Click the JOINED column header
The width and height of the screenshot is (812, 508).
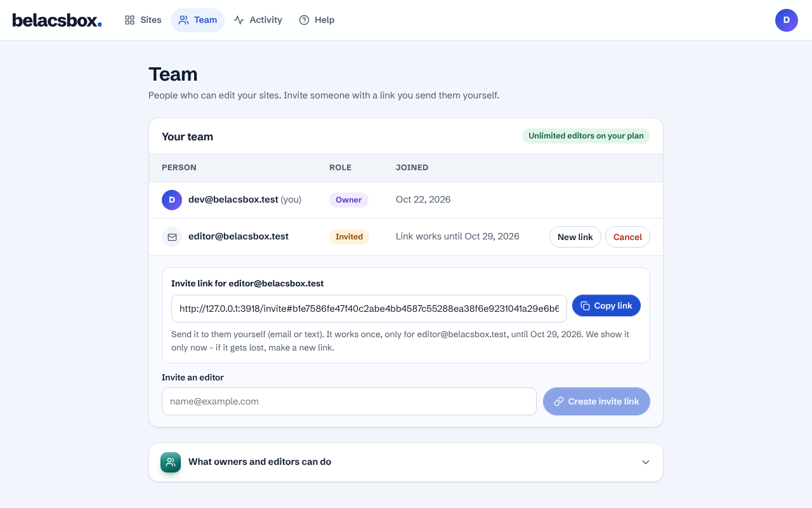(412, 168)
